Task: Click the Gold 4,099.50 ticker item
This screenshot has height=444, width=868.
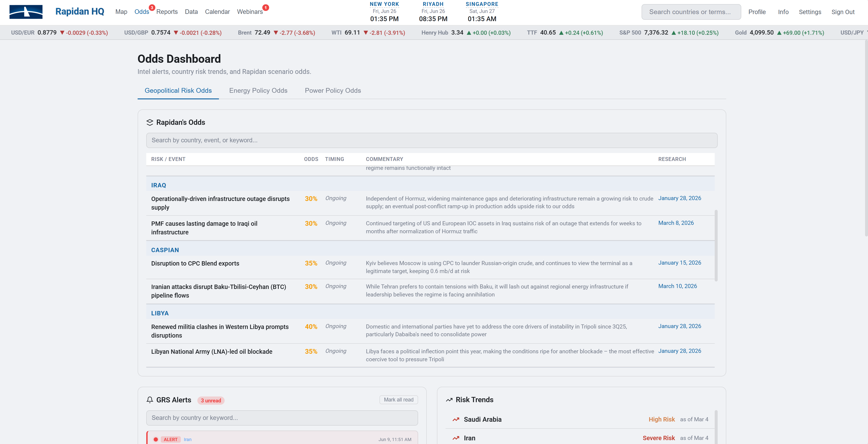Action: 779,33
